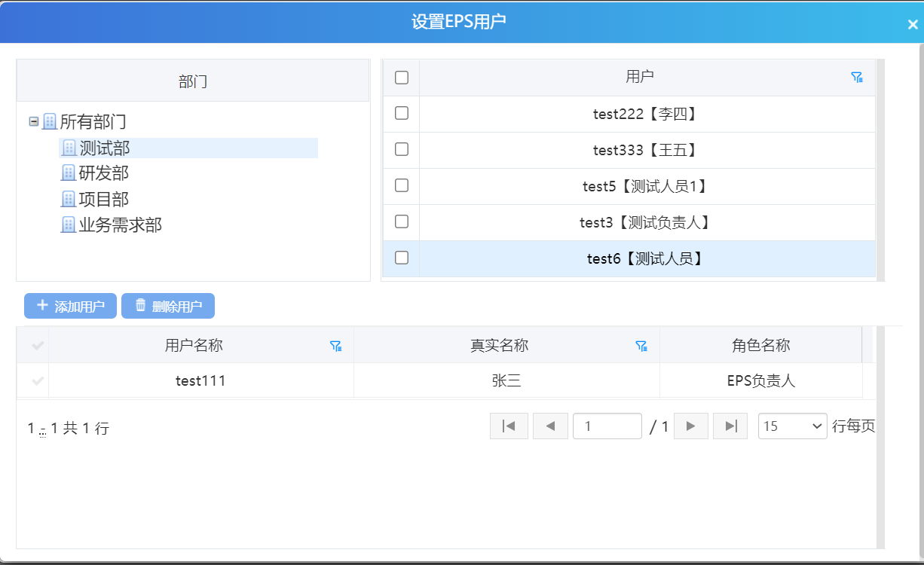Open the 用户名称 column filter icon
Image resolution: width=924 pixels, height=565 pixels.
point(336,346)
